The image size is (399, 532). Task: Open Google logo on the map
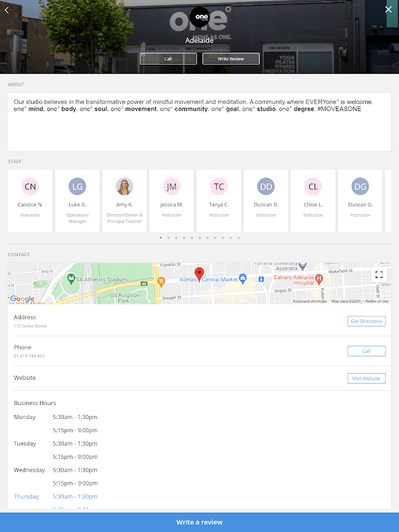point(23,299)
